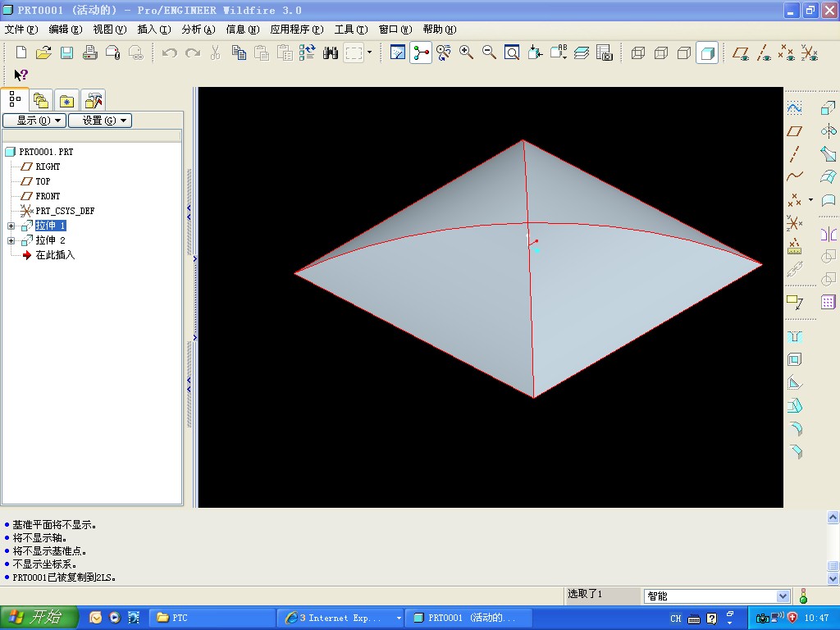
Task: Click the Datum Axis tool icon
Action: [794, 153]
